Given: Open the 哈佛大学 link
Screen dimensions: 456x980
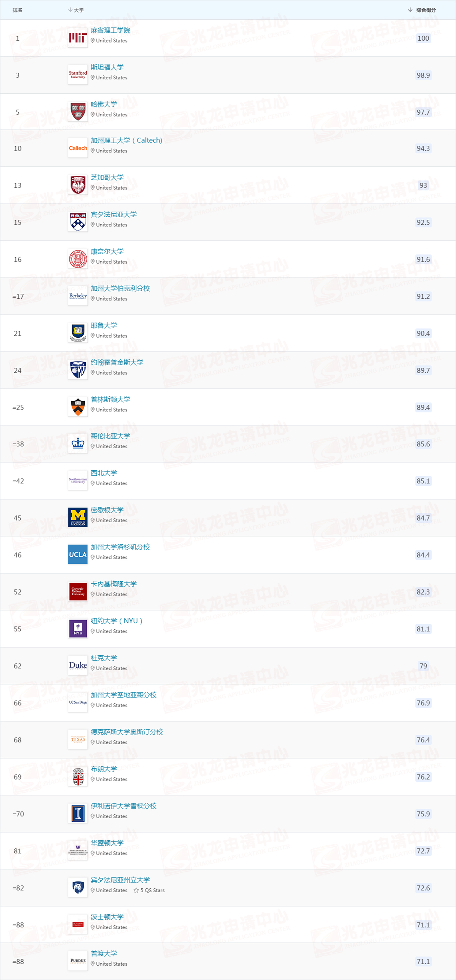Looking at the screenshot, I should (x=104, y=104).
